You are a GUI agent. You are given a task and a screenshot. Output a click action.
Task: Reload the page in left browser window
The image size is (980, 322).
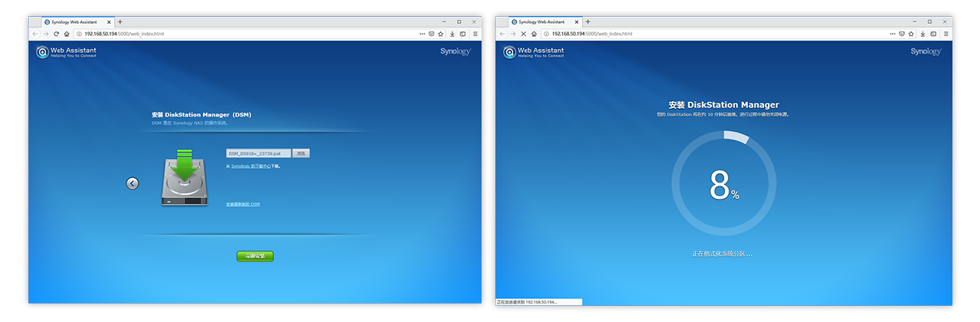tap(57, 34)
